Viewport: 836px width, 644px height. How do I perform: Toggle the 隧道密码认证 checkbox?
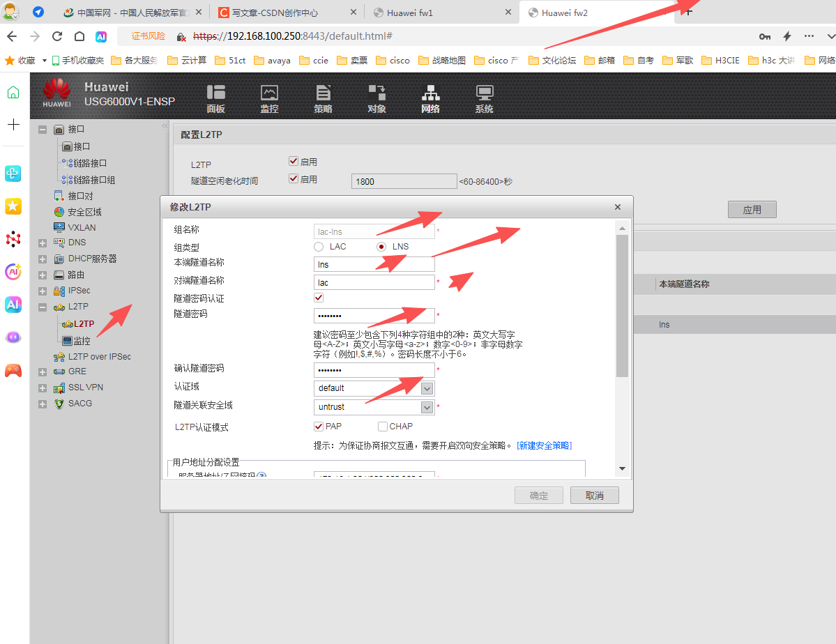coord(319,298)
